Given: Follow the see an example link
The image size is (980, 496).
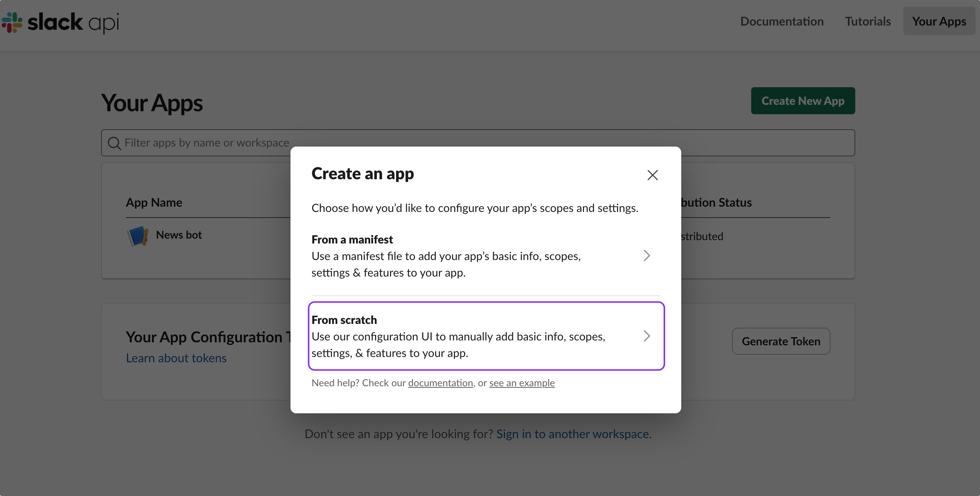Looking at the screenshot, I should click(x=522, y=383).
